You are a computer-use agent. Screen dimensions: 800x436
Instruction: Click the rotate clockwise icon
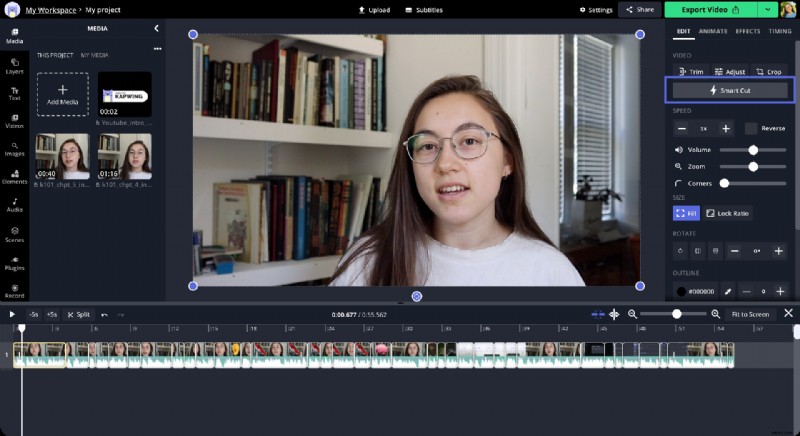(x=680, y=251)
